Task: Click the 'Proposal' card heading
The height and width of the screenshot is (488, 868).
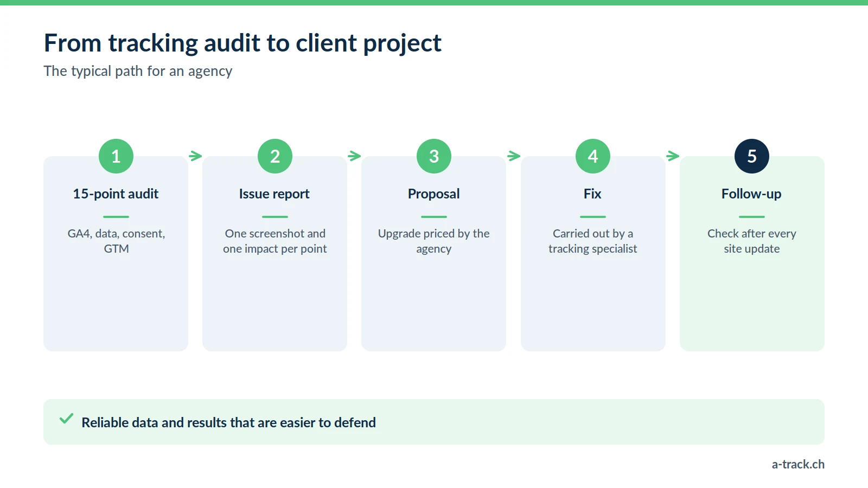Action: pos(434,194)
